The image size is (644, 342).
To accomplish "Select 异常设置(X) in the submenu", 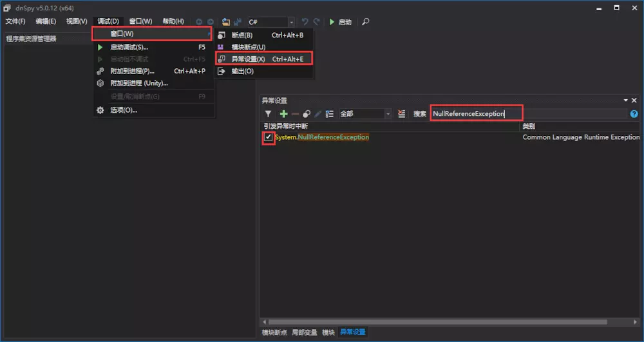I will 263,59.
